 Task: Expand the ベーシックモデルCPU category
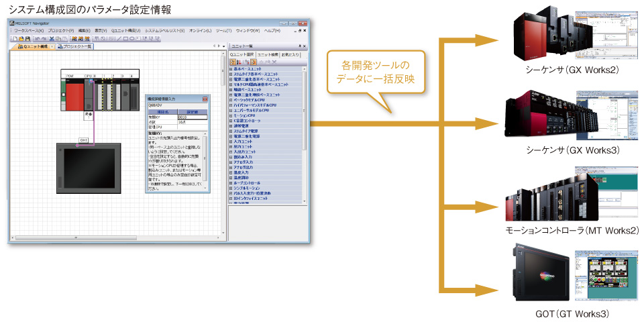[x=231, y=100]
